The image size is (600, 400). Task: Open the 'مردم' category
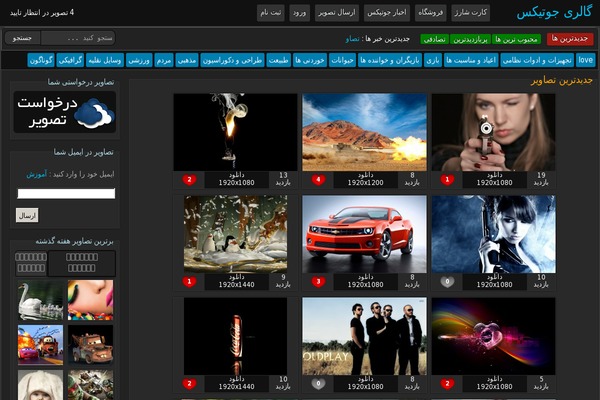click(x=164, y=60)
